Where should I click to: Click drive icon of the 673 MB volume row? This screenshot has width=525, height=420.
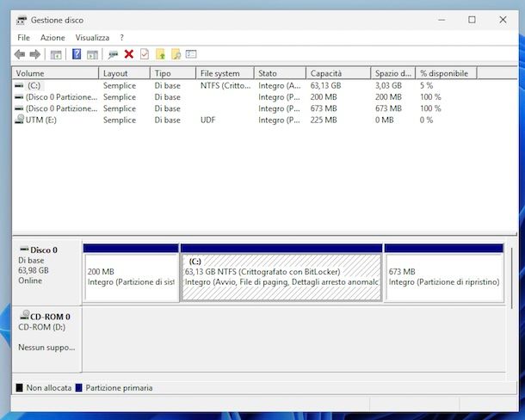(x=19, y=108)
